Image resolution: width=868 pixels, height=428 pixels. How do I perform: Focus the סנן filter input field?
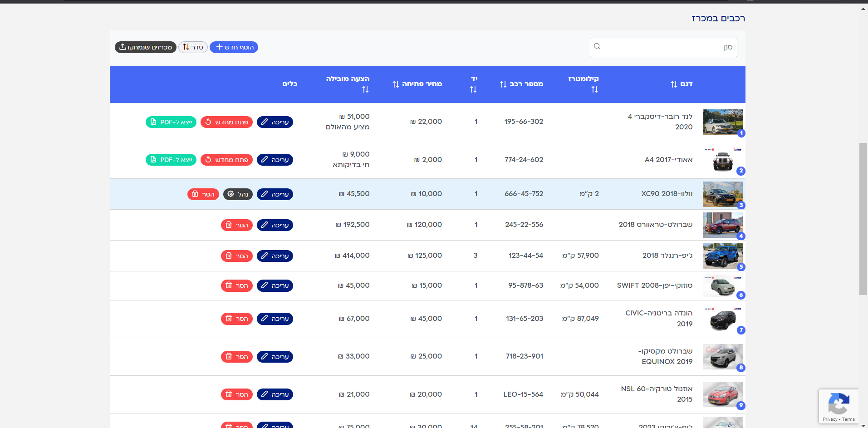[x=663, y=47]
